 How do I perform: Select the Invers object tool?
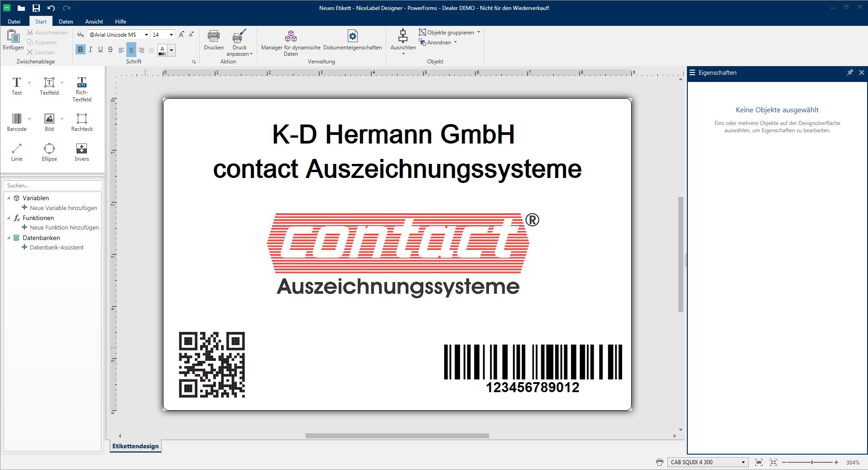coord(82,152)
